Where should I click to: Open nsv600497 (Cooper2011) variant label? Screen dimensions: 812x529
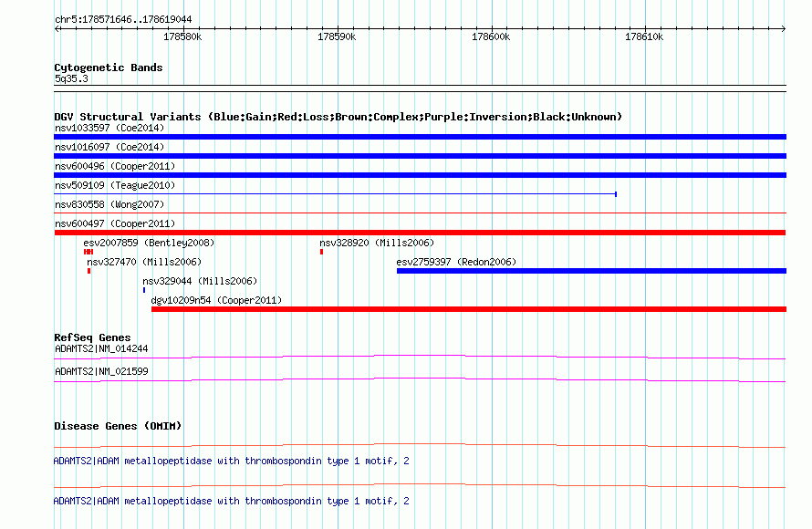pyautogui.click(x=115, y=223)
